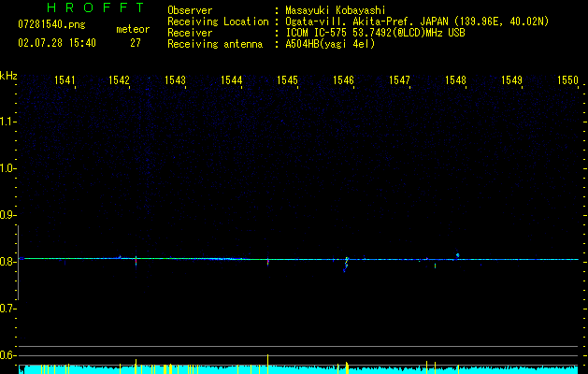Click the Receiving antenna label

pos(215,44)
